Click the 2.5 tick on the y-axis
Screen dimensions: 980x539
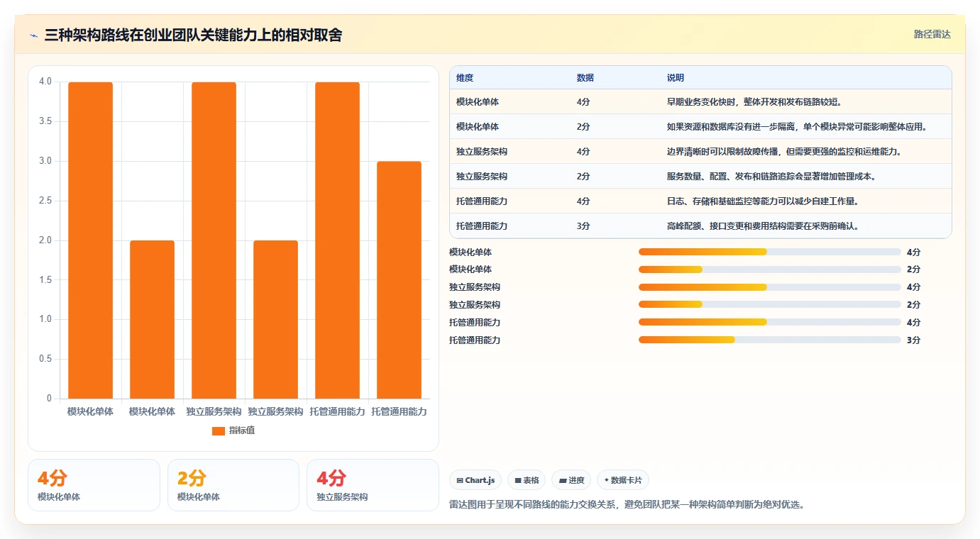pos(45,201)
